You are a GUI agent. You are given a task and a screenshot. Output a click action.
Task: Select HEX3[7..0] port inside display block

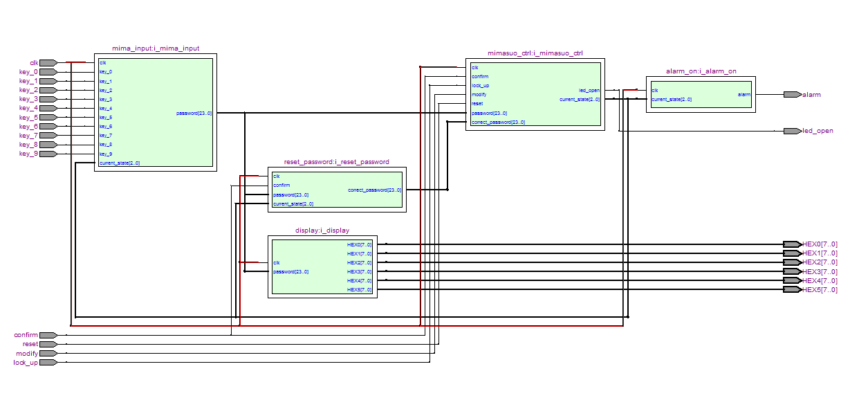point(359,272)
